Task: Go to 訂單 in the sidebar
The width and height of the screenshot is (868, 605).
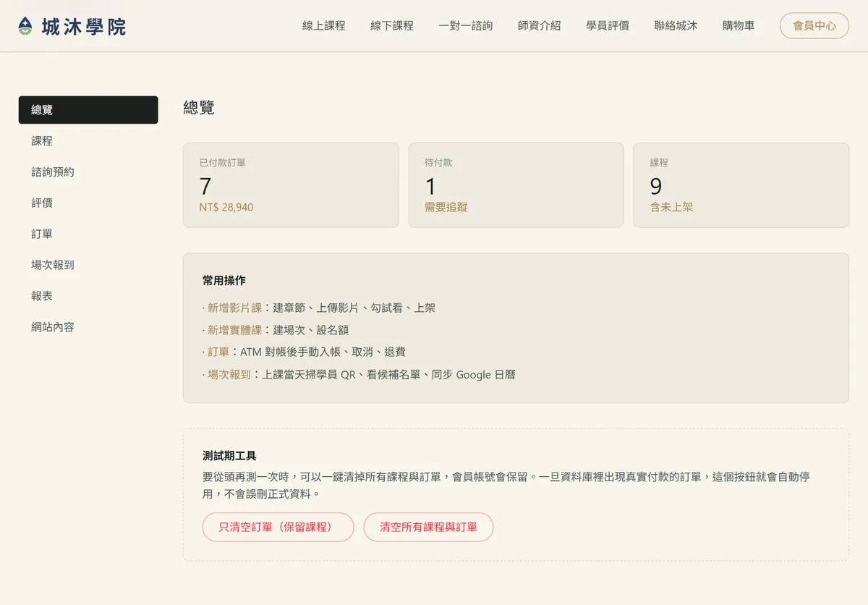Action: click(x=88, y=234)
